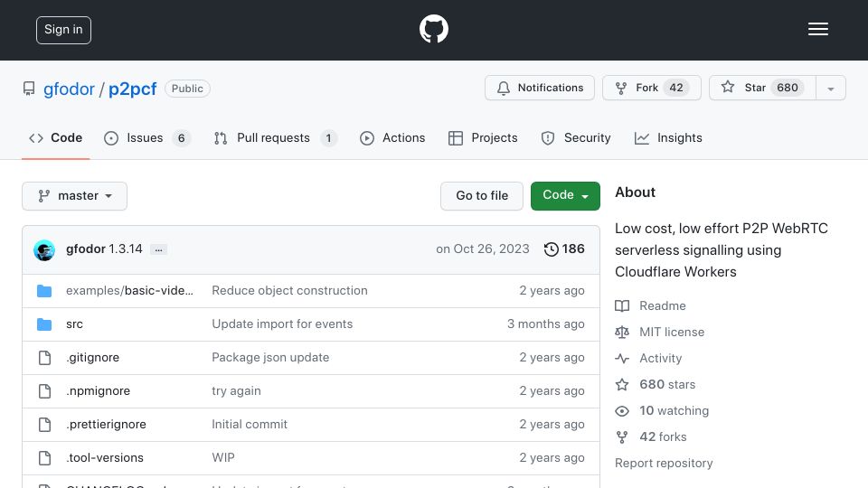Click the .prettierignore file icon
868x488 pixels.
45,425
